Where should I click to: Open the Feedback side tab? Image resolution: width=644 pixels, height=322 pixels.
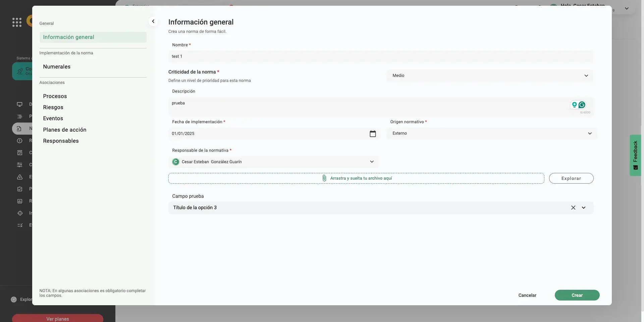coord(635,155)
